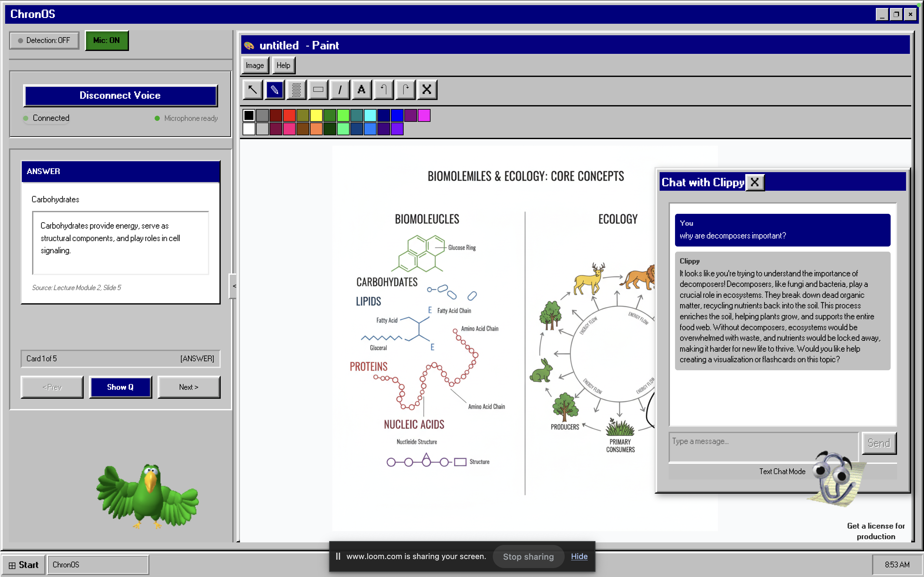Pick the yellow color swatch
This screenshot has width=924, height=577.
tap(316, 115)
